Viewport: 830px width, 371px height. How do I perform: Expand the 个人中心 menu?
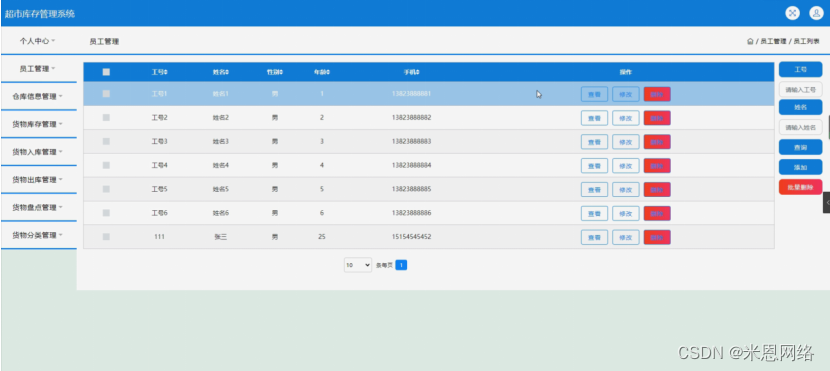point(38,41)
